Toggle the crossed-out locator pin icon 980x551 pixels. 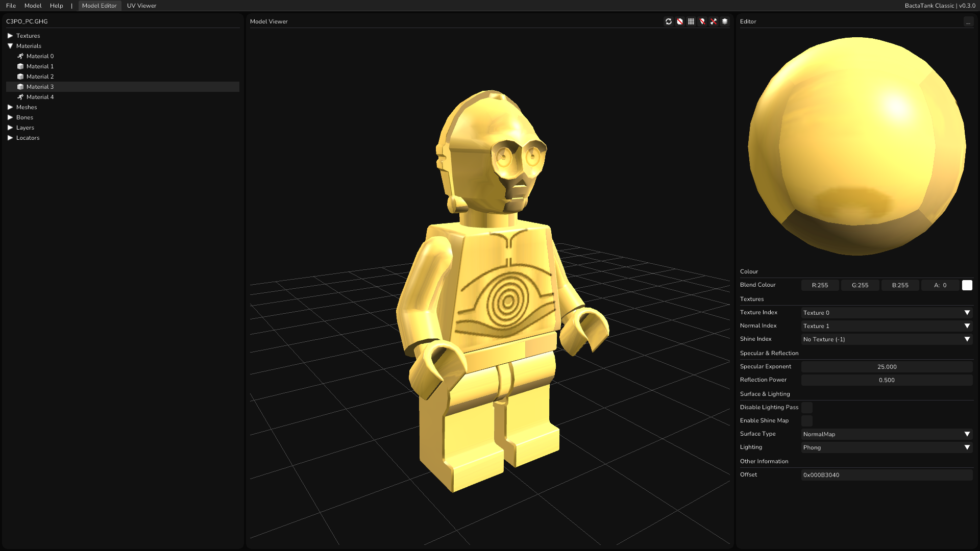click(x=702, y=21)
